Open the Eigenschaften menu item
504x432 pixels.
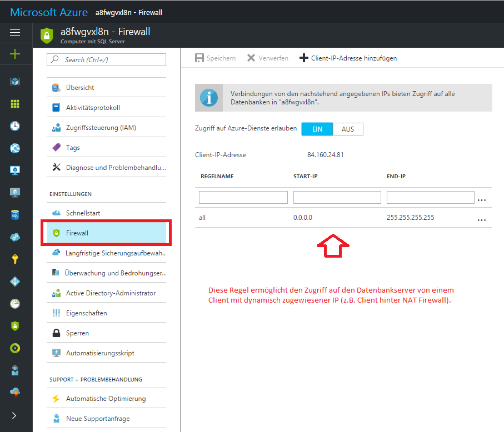tap(106, 313)
